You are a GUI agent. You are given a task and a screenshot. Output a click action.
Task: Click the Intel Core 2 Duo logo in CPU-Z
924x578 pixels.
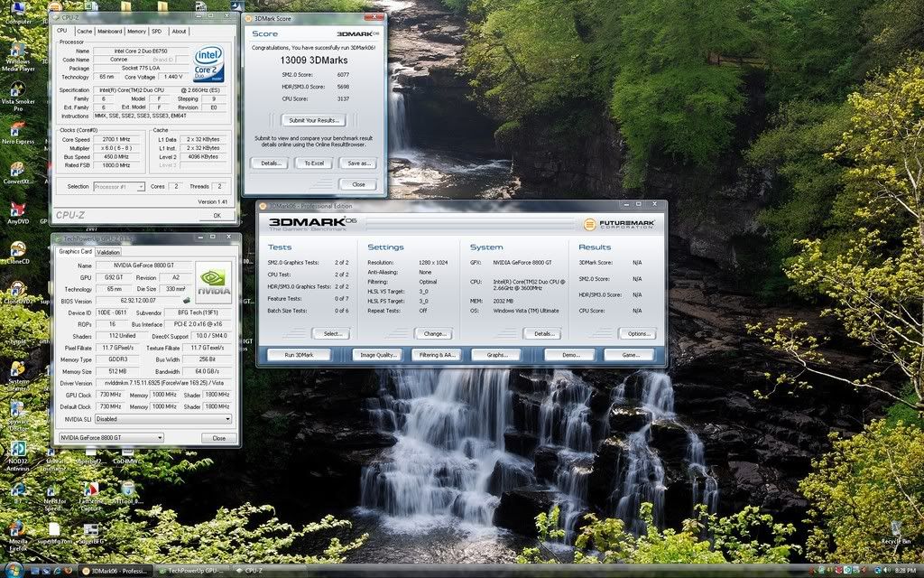209,64
